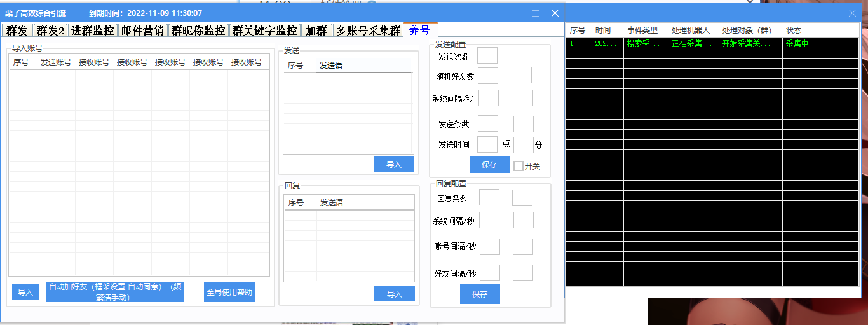Screen dimensions: 868x325
Task: Click first 系统间隔/秒 field in 发送配置
Action: (x=489, y=98)
